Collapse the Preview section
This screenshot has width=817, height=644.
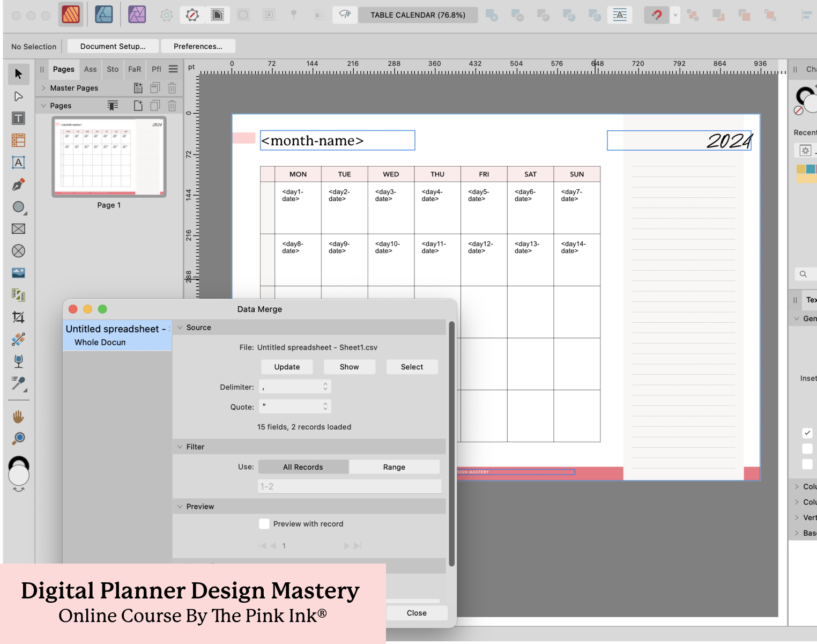[x=180, y=506]
